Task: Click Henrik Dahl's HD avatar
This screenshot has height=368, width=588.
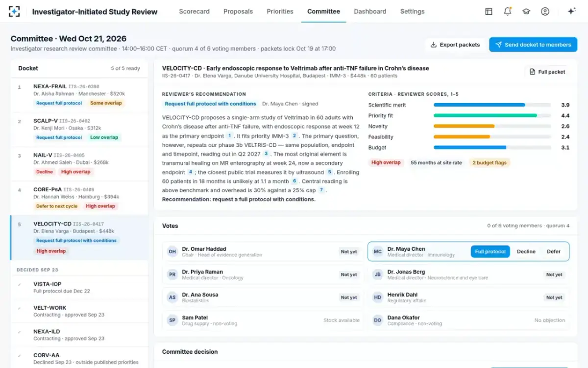Action: [378, 297]
